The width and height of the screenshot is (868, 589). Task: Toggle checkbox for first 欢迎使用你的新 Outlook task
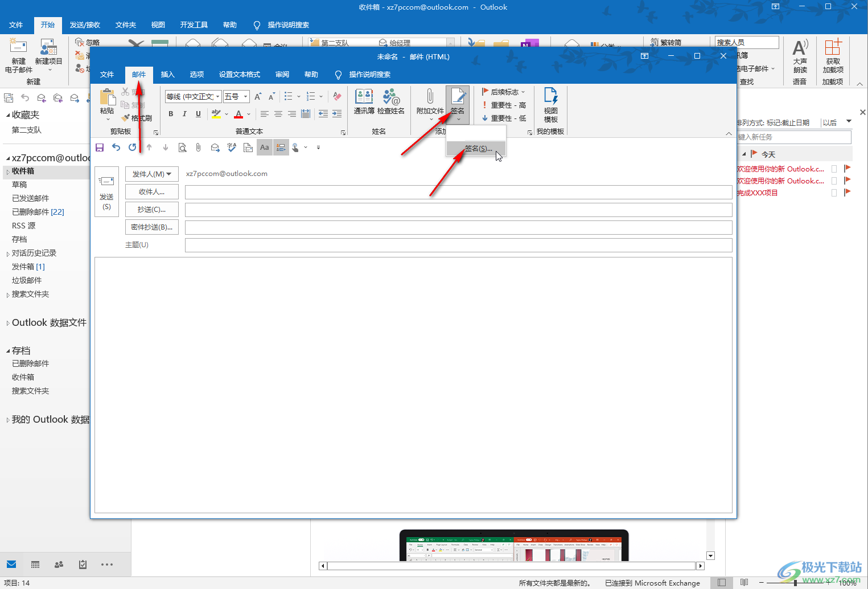pyautogui.click(x=834, y=169)
